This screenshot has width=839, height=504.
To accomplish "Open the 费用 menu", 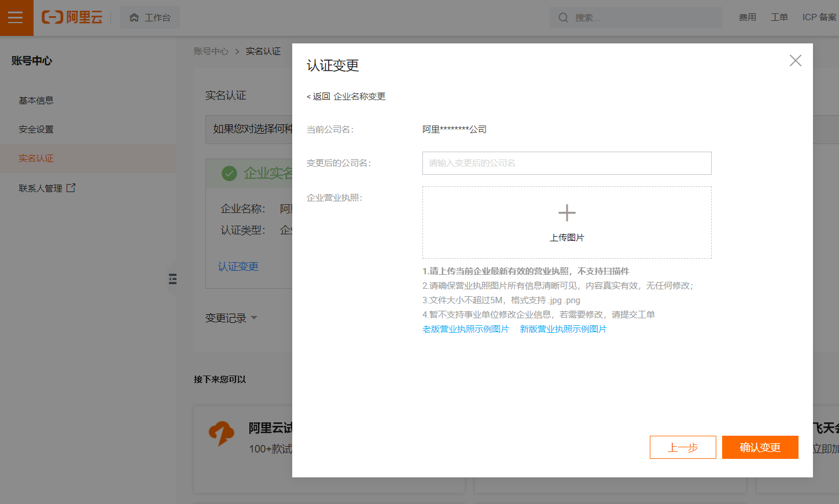I will tap(748, 17).
